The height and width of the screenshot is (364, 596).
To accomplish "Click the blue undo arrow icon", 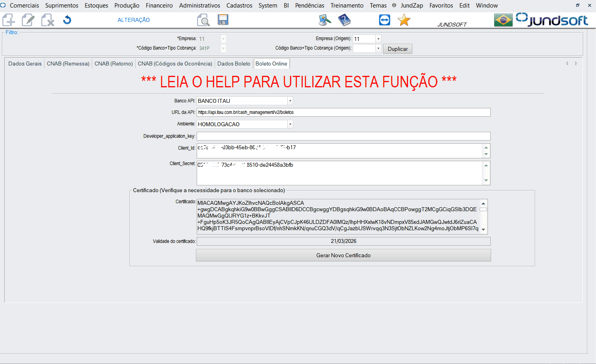I will click(x=67, y=20).
